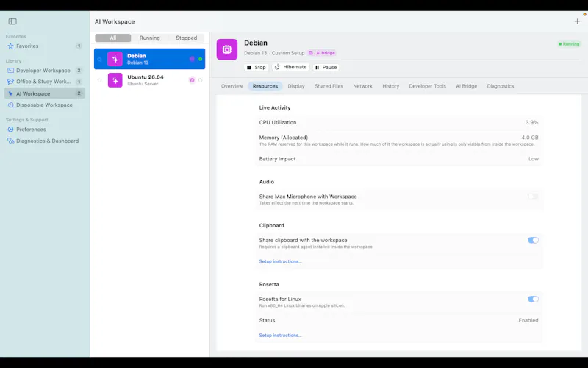Click the CPU Utilization 3.9% value

531,122
